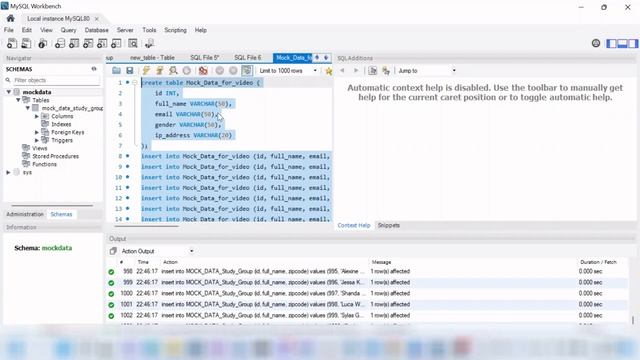
Task: Expand the Triggers node
Action: point(37,140)
